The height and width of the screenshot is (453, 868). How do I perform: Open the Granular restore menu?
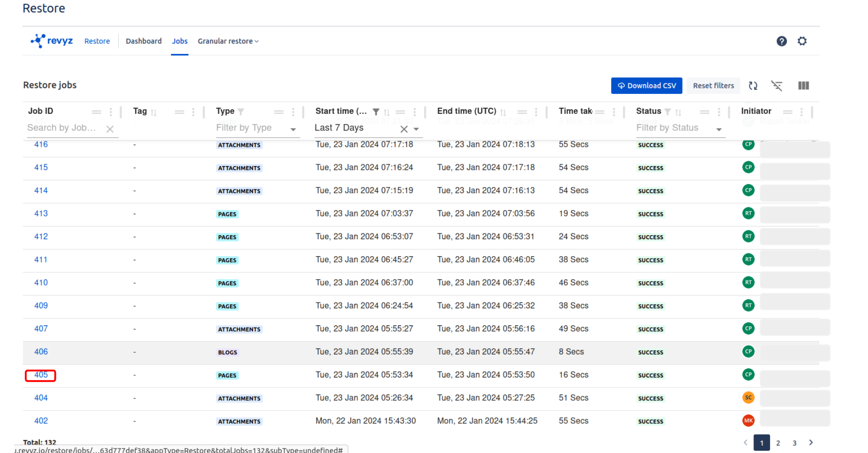(x=228, y=41)
